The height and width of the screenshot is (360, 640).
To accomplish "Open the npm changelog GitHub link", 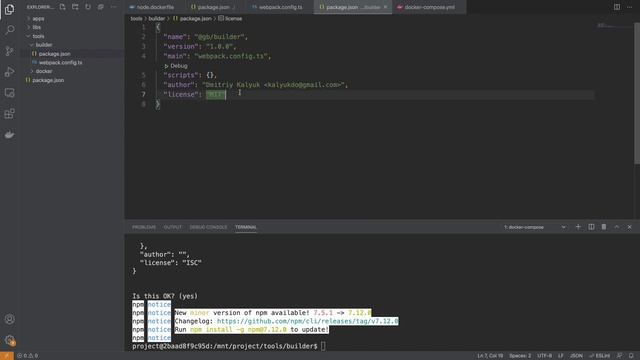I will tap(307, 321).
